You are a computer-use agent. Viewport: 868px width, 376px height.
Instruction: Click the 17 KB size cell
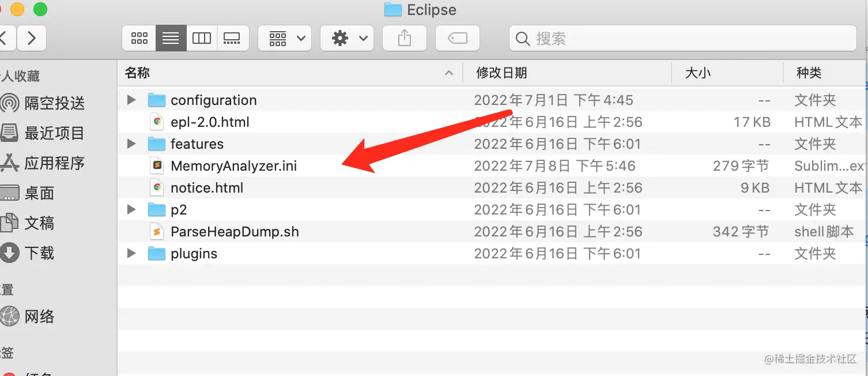click(x=752, y=122)
